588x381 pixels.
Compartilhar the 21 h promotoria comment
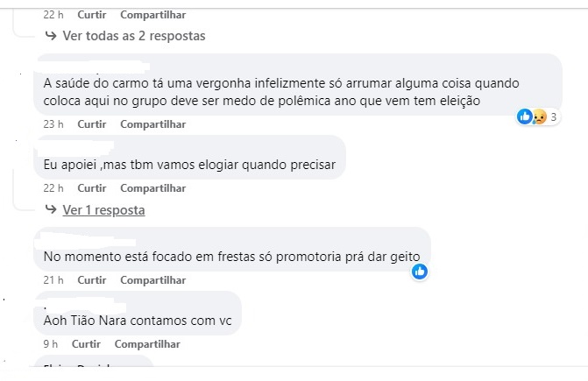[152, 280]
